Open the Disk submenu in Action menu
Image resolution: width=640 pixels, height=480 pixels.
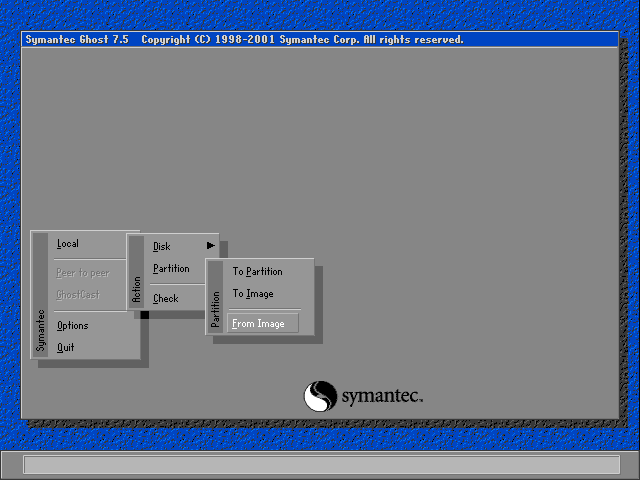tap(162, 247)
